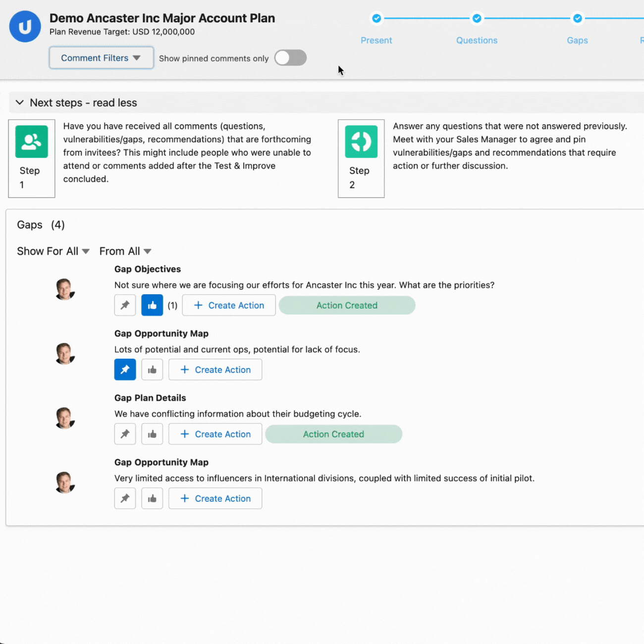This screenshot has height=644, width=644.
Task: Click the like count (1) on Gap Objectives
Action: (x=172, y=306)
